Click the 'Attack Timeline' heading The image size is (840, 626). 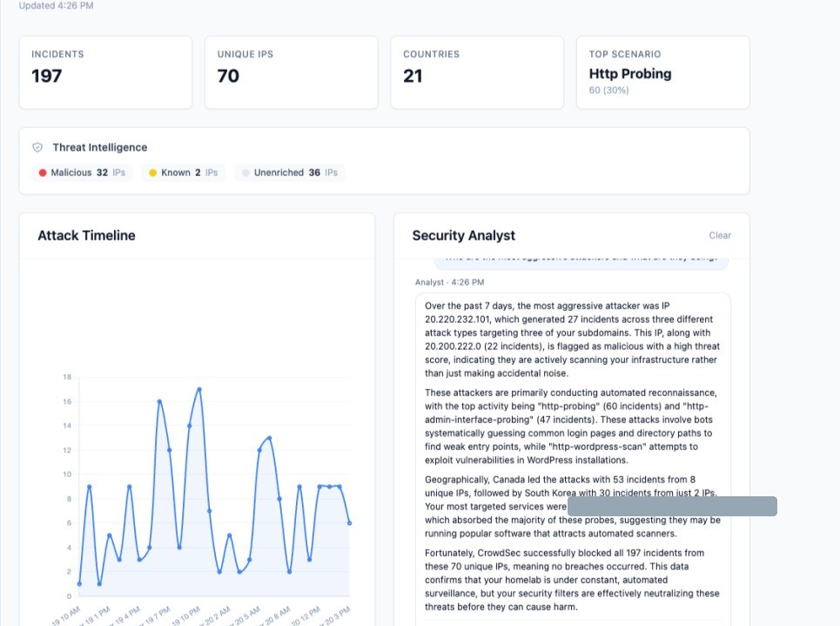click(86, 235)
